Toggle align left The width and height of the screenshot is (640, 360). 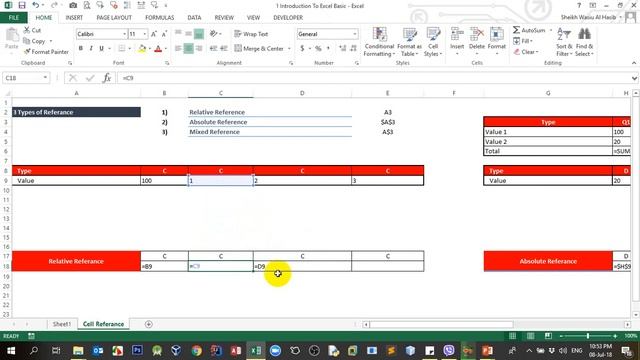[178, 49]
